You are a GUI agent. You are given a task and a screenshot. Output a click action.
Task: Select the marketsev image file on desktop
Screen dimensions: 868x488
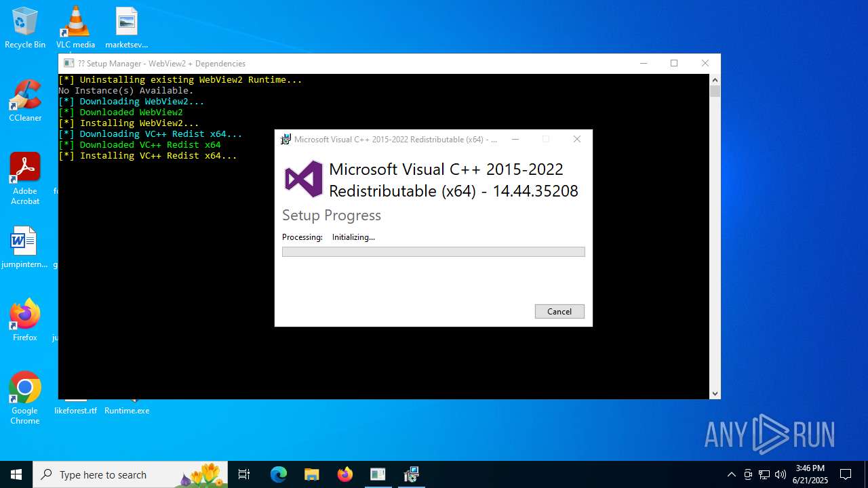coord(126,28)
